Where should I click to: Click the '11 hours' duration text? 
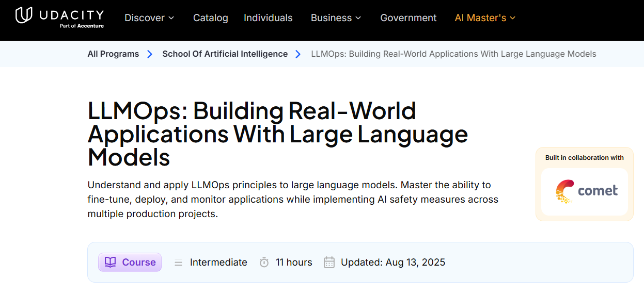[x=294, y=262]
